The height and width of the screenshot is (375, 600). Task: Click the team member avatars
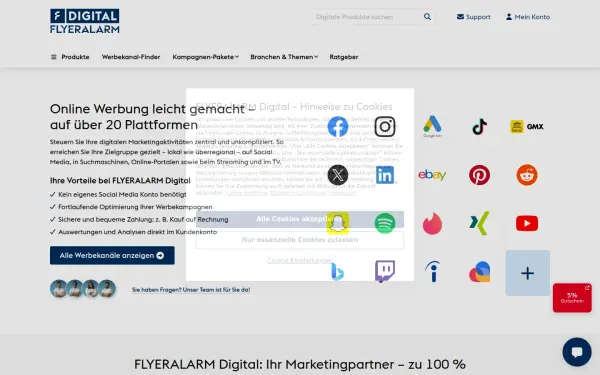83,289
